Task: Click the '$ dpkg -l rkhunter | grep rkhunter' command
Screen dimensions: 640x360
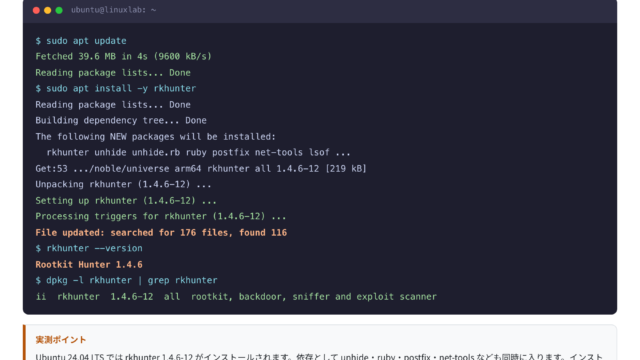Action: (x=127, y=280)
